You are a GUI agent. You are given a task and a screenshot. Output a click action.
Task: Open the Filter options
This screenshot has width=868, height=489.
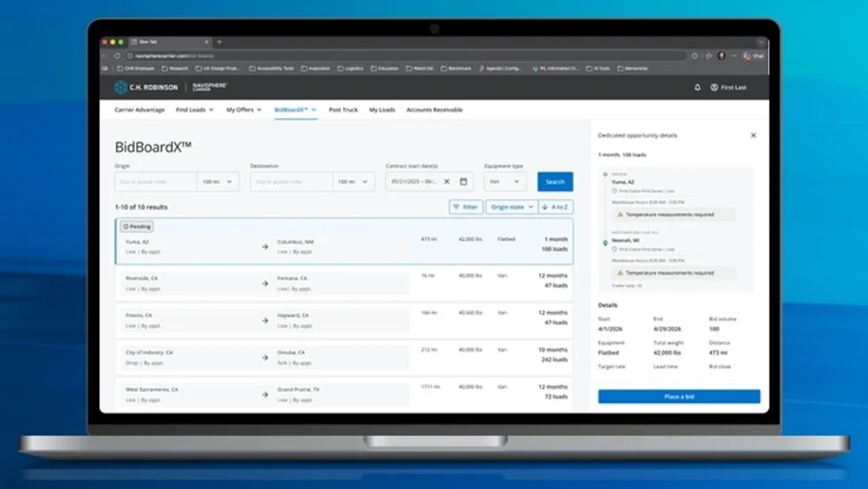[466, 207]
